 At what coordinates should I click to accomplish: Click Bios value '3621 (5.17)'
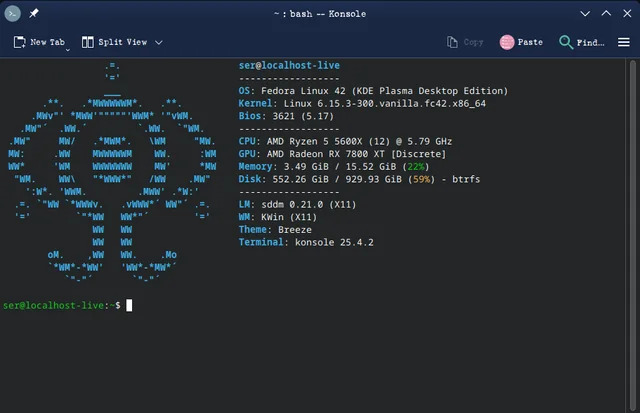tap(303, 116)
